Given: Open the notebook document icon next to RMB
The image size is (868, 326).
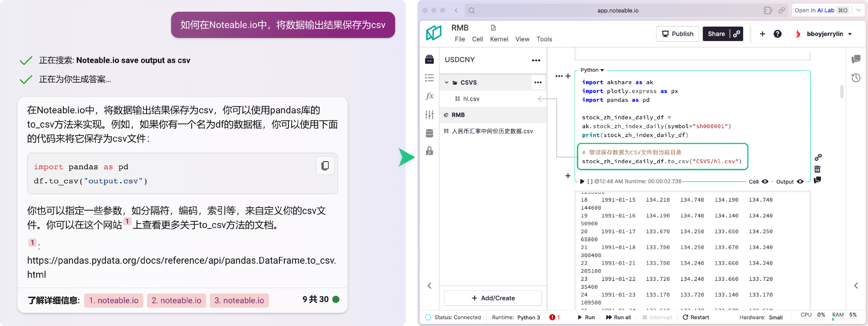Looking at the screenshot, I should [x=493, y=28].
